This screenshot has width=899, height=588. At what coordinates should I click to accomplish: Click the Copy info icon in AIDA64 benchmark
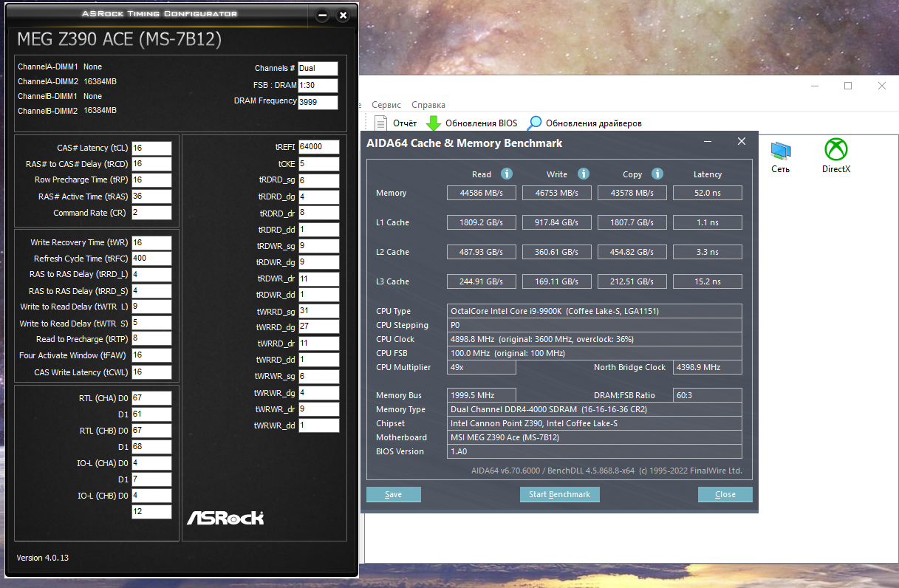657,174
